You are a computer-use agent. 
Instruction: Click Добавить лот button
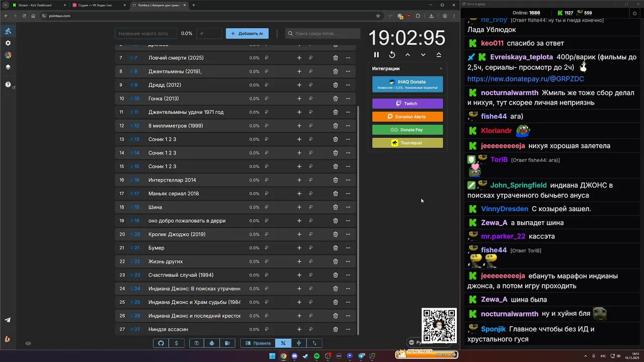(x=247, y=33)
